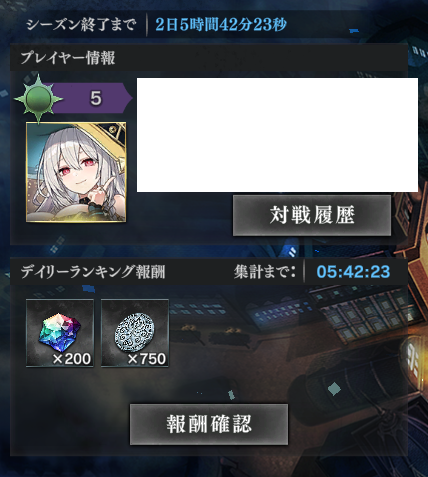Screen dimensions: 428x477
Task: Open the silver-haired character avatar portrait
Action: point(76,172)
